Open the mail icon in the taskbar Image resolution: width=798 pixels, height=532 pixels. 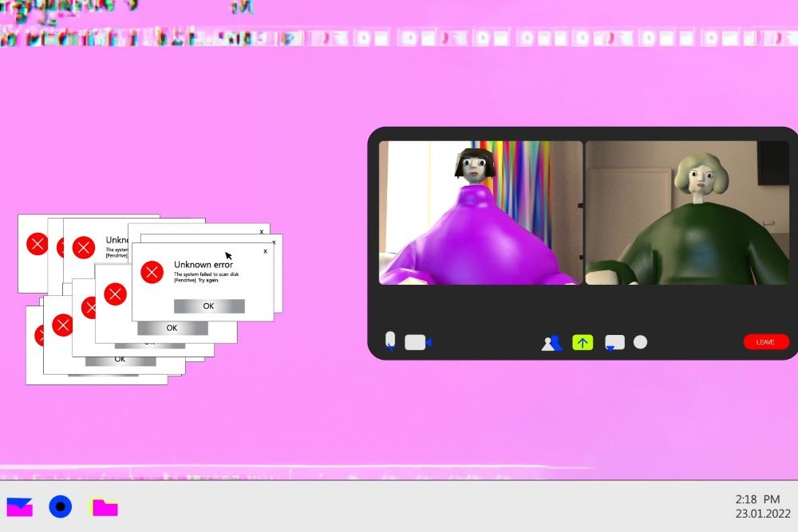(x=20, y=506)
